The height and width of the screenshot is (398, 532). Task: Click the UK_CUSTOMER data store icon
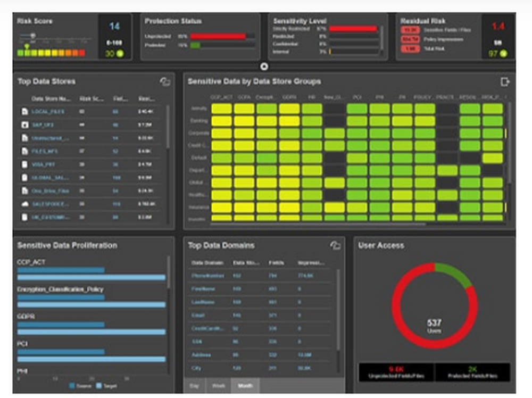25,217
